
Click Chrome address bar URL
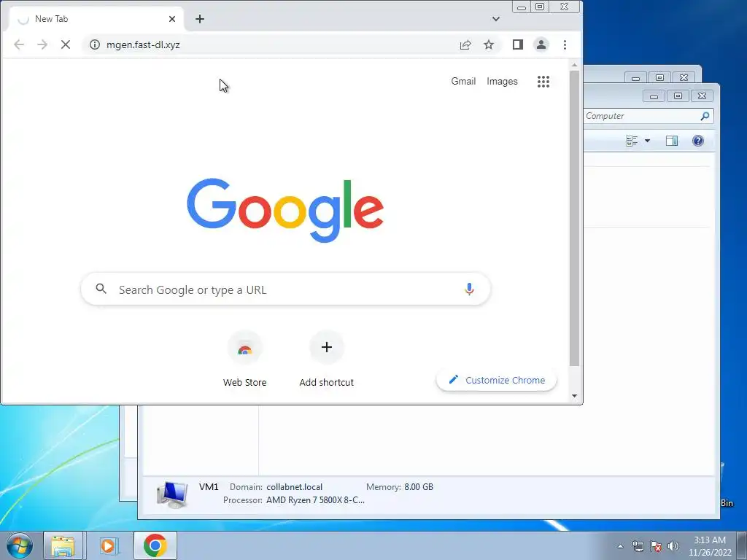143,44
